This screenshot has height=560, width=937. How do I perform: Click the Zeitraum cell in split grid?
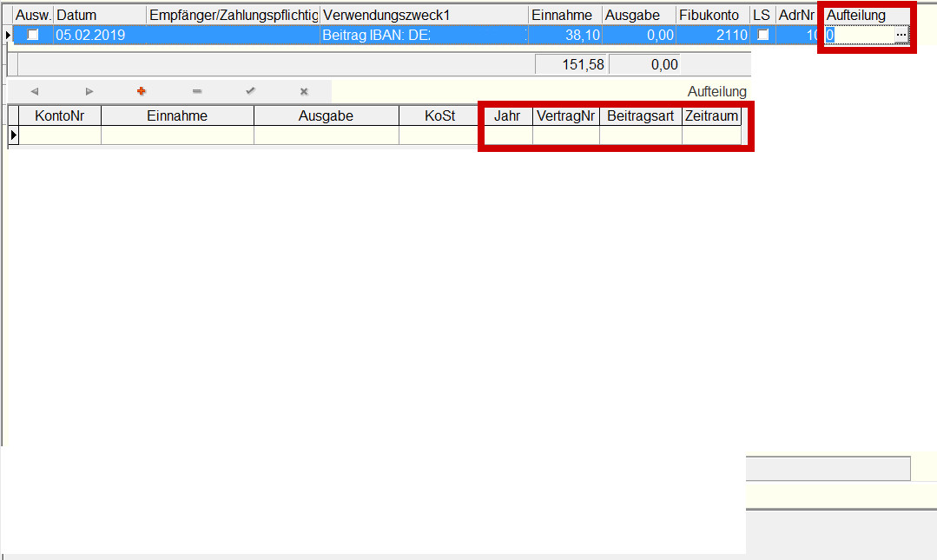click(x=711, y=135)
